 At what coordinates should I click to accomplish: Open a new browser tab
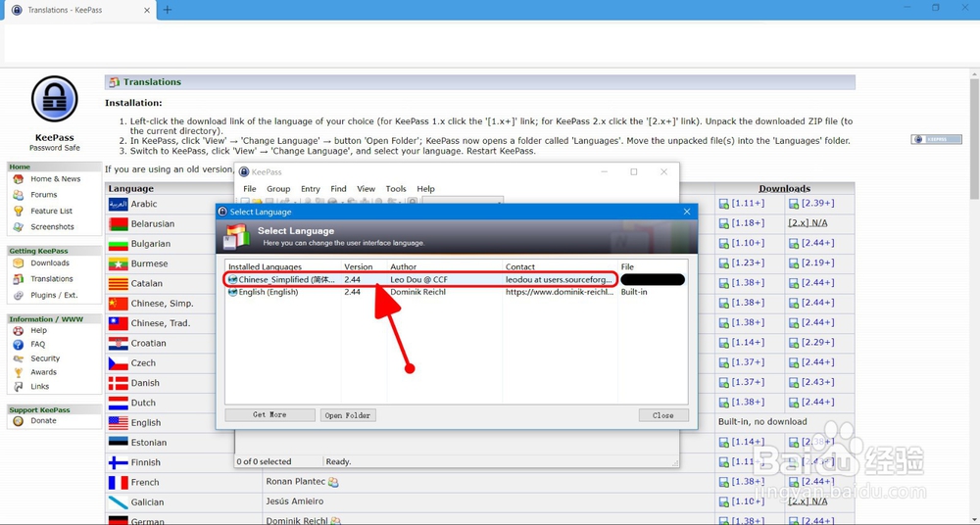click(x=167, y=10)
